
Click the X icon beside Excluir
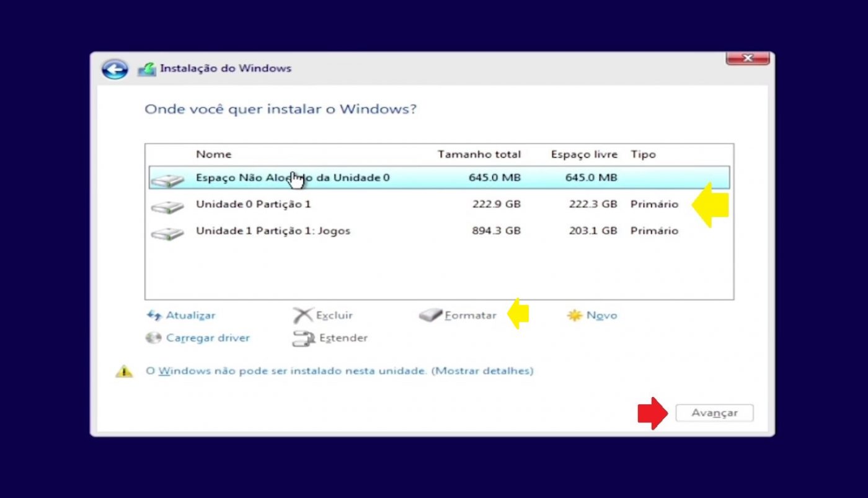pos(303,315)
